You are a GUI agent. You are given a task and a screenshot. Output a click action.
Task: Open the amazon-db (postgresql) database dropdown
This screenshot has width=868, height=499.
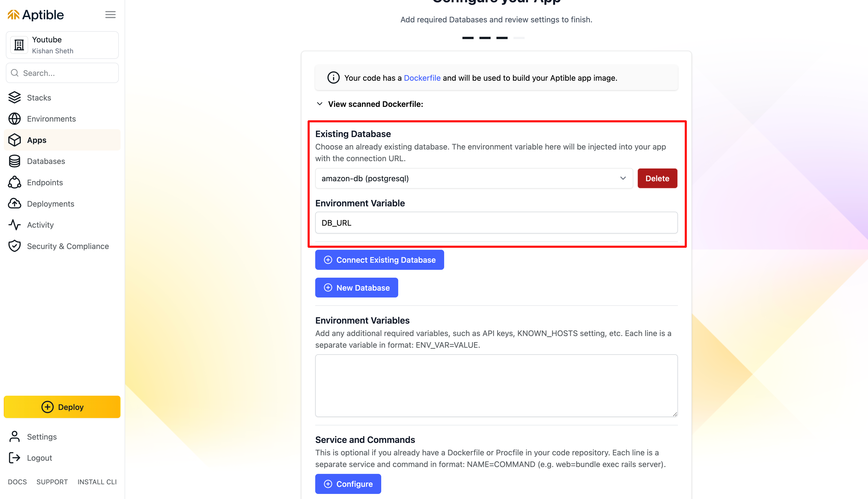point(474,178)
